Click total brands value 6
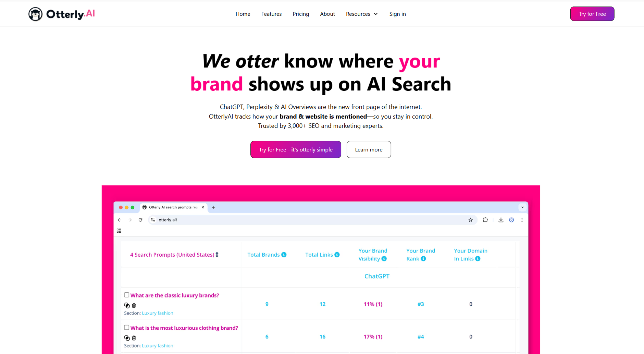644x354 pixels. [267, 337]
